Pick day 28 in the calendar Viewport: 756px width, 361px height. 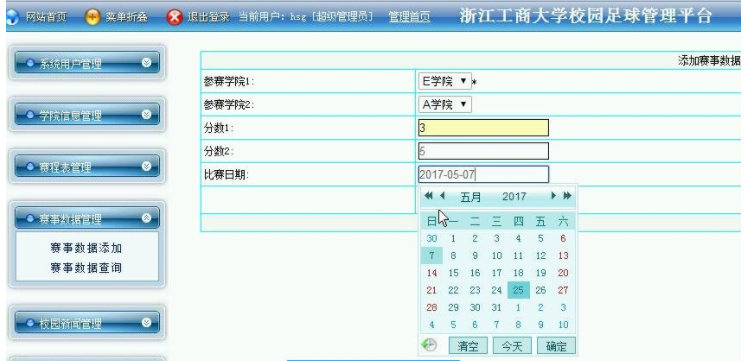click(x=432, y=308)
